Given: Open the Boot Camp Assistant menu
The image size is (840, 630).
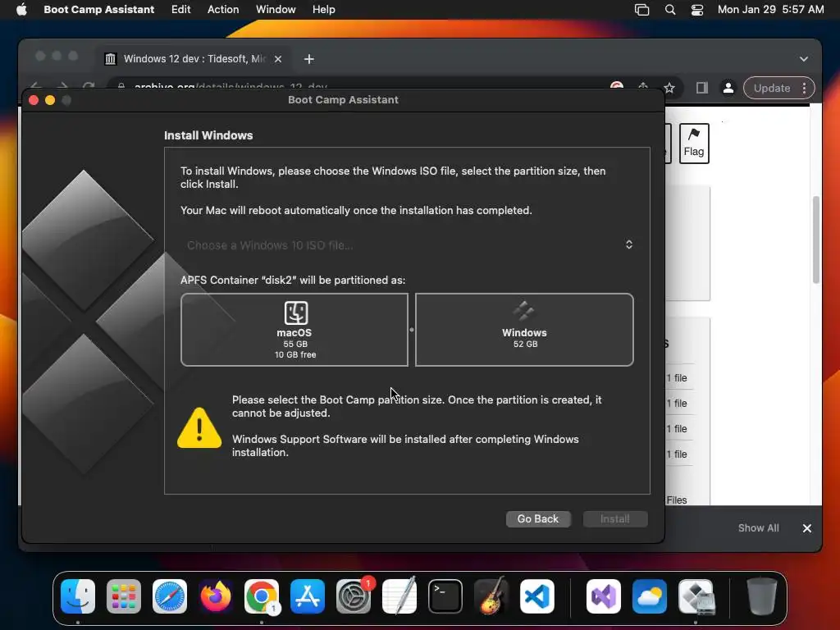Looking at the screenshot, I should [98, 9].
